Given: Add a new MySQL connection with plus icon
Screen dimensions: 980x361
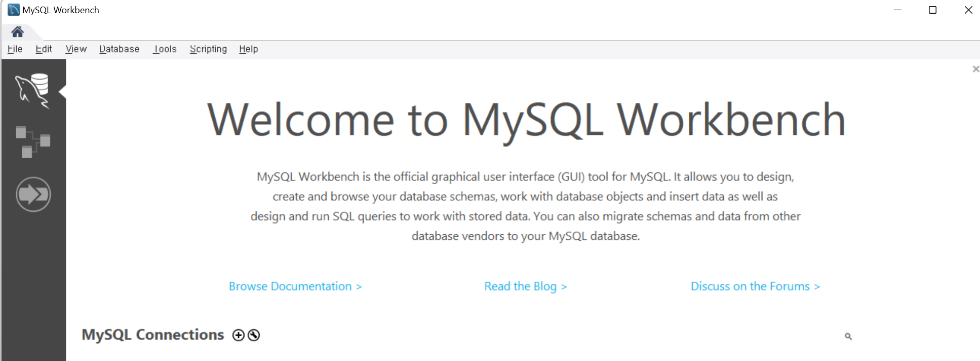Looking at the screenshot, I should point(239,335).
